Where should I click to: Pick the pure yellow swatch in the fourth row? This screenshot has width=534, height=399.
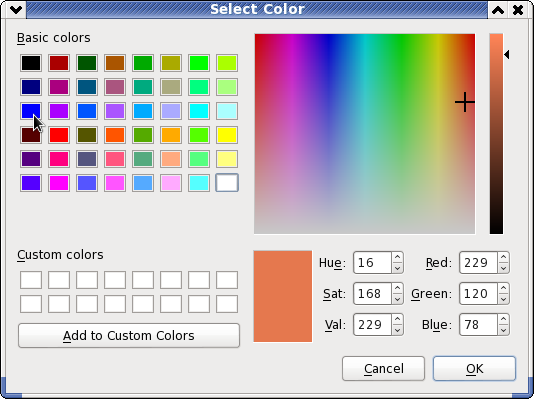click(227, 135)
